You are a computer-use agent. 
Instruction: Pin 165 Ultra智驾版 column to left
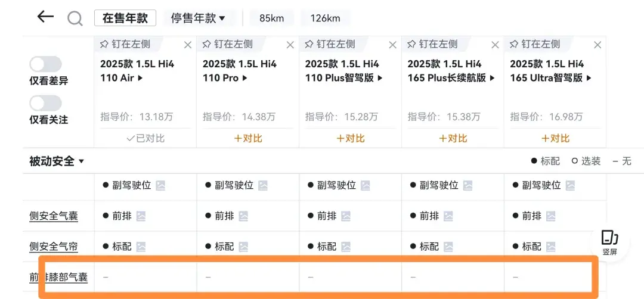535,44
